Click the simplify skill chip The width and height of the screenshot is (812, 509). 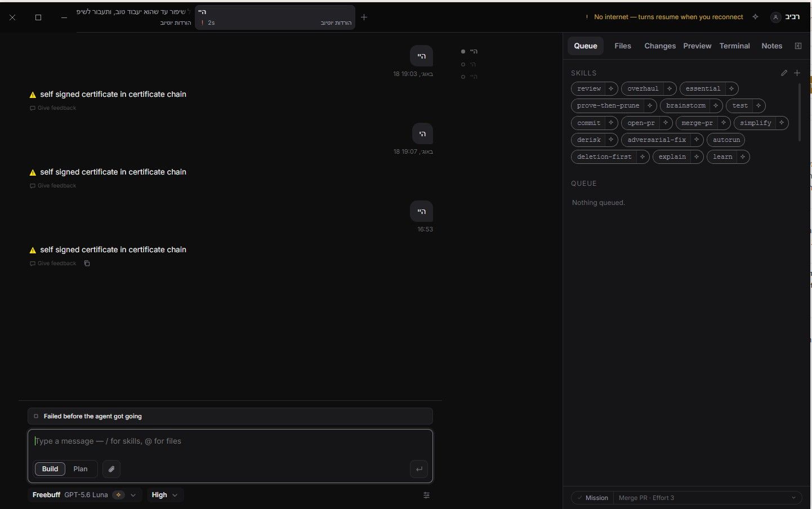755,123
